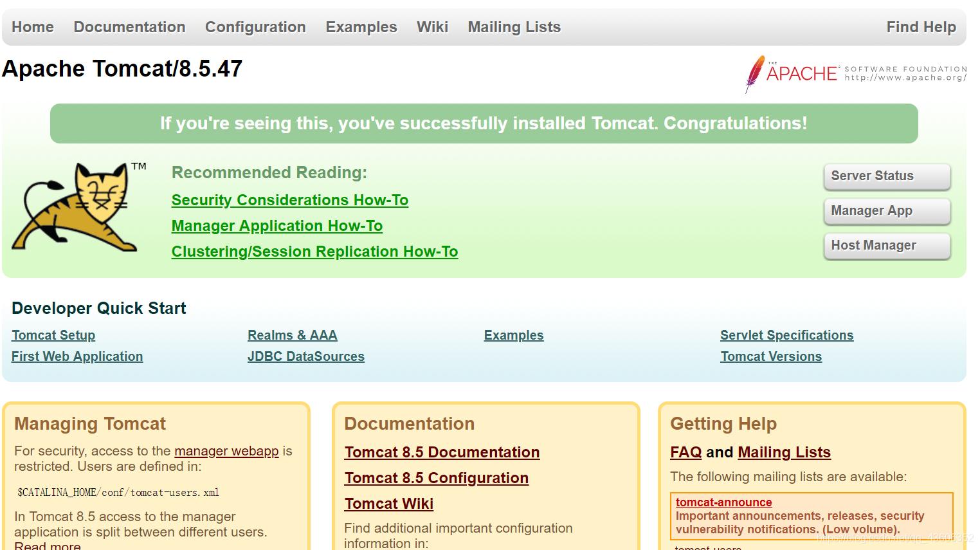Viewport: 980px width, 550px height.
Task: Open Tomcat 8.5 Configuration link
Action: [437, 478]
